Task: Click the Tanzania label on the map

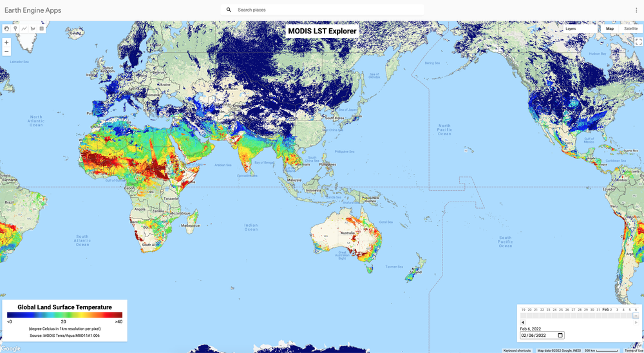Action: pos(171,198)
